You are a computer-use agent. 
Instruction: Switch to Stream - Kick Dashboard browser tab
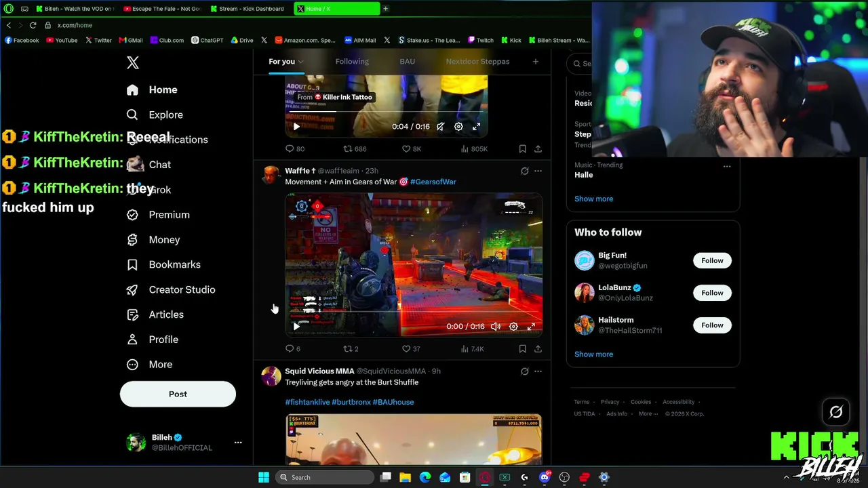pyautogui.click(x=249, y=9)
